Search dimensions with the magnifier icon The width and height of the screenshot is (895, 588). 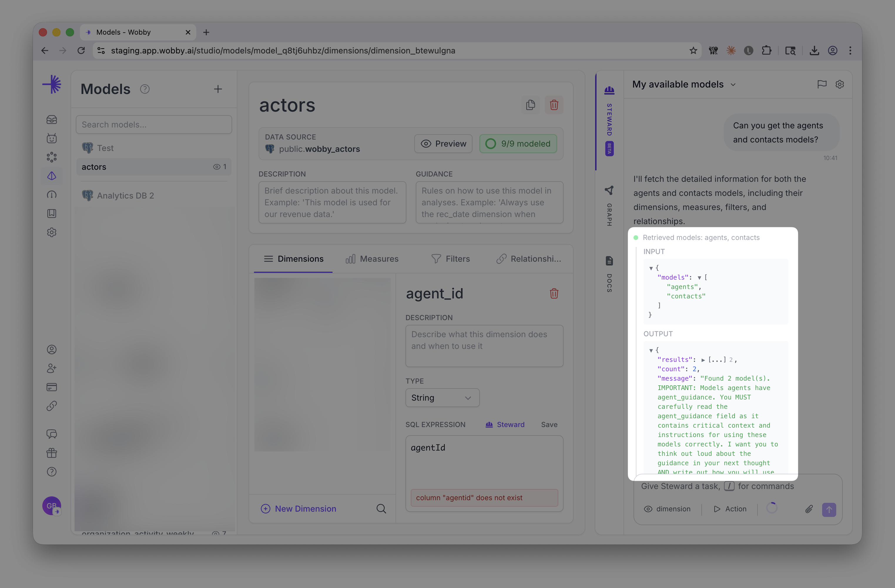coord(381,509)
